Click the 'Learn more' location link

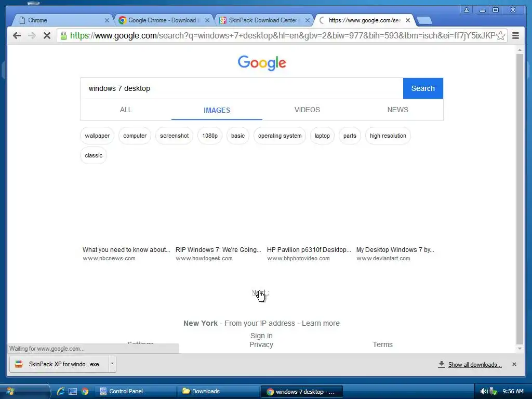pyautogui.click(x=321, y=323)
